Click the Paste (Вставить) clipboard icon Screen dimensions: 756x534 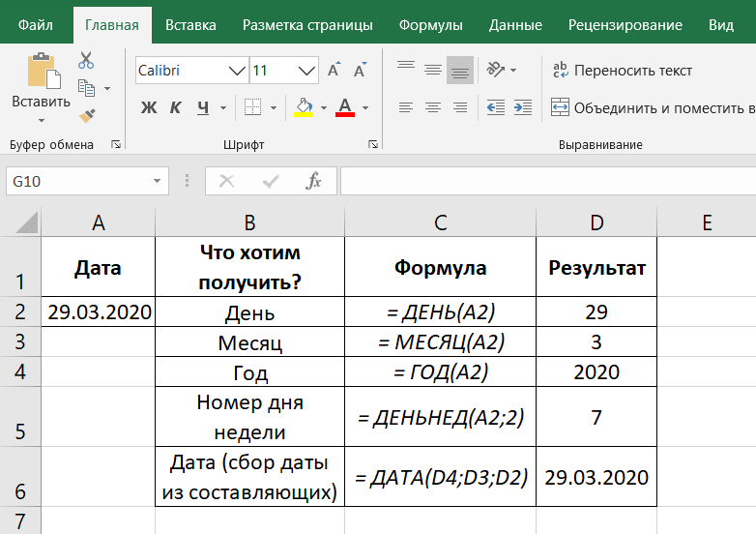[x=44, y=71]
